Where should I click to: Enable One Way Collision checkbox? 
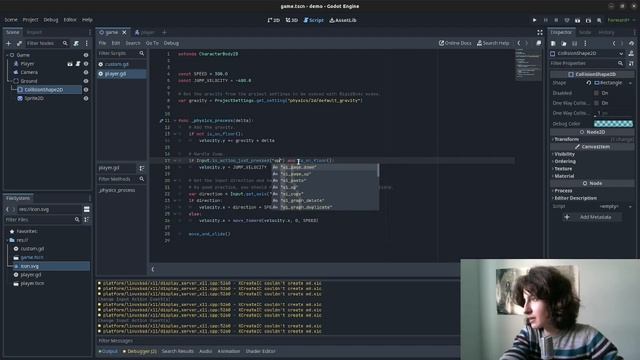click(596, 103)
